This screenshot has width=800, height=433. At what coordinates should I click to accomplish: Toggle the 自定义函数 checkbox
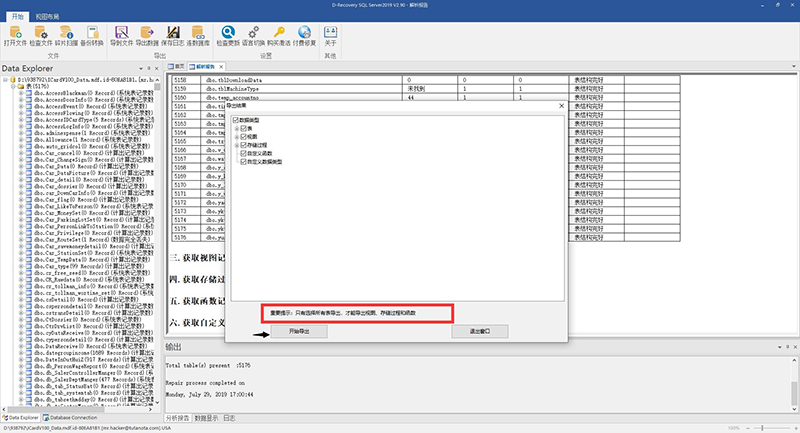(x=244, y=154)
